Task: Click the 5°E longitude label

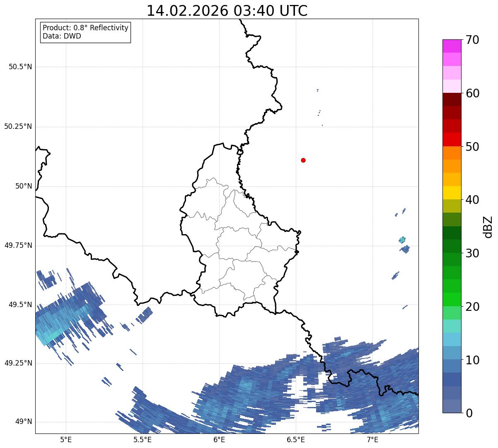Action: click(x=66, y=439)
